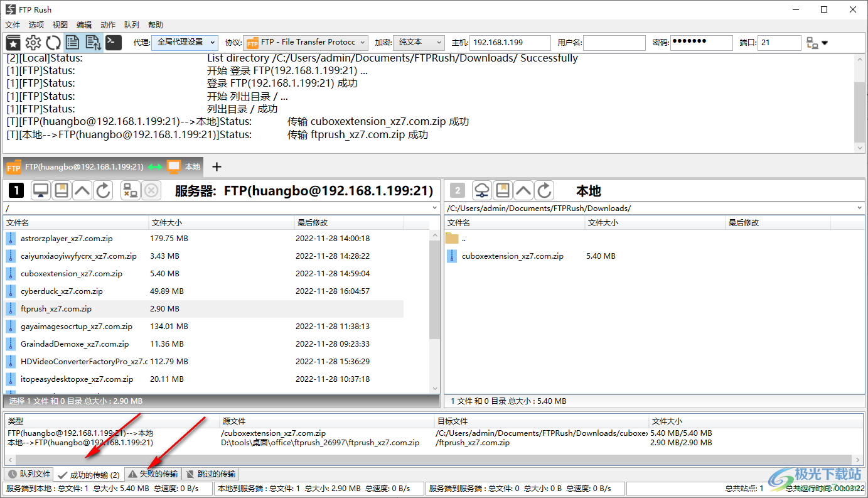The height and width of the screenshot is (498, 868).
Task: Click the circular reconnect arrows icon in toolbar
Action: pyautogui.click(x=53, y=43)
